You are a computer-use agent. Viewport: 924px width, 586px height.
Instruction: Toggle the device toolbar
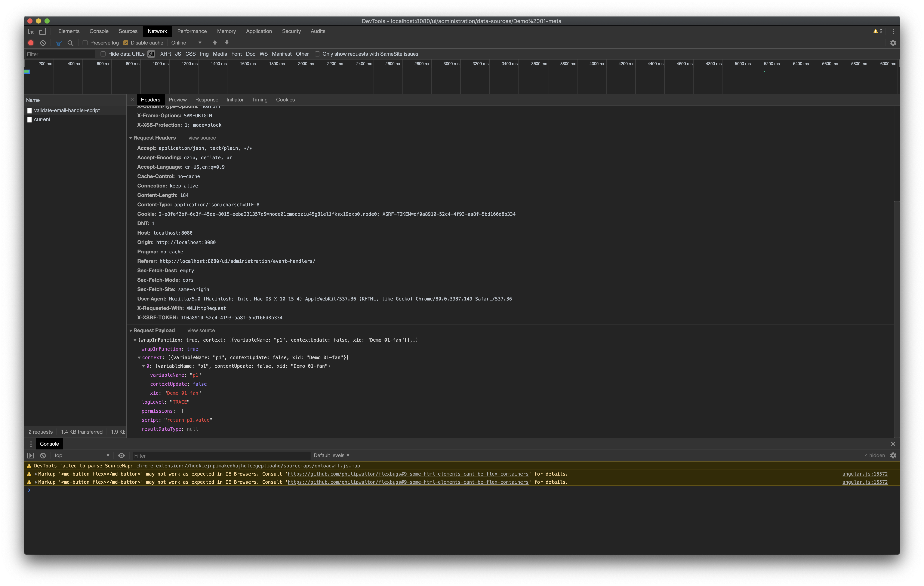click(x=42, y=31)
